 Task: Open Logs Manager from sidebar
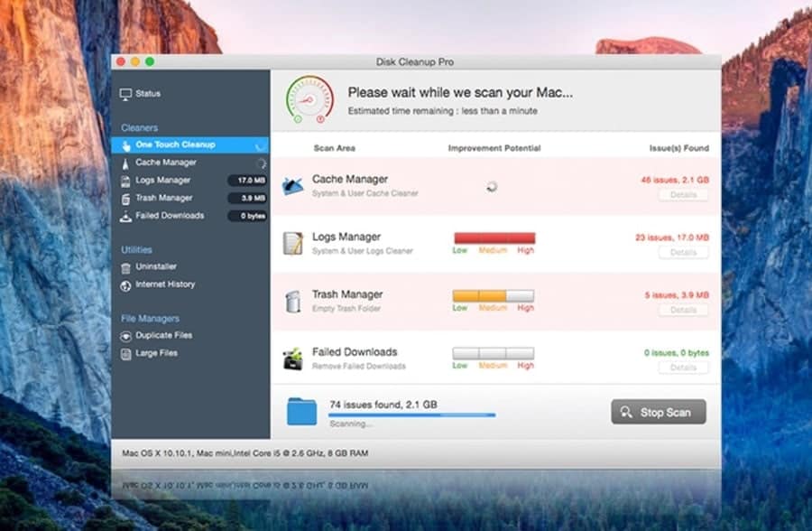click(x=162, y=180)
